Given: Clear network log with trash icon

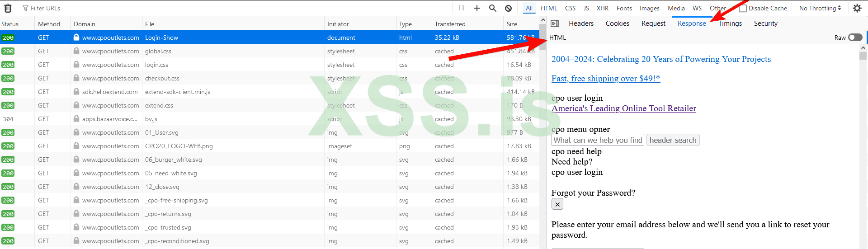Looking at the screenshot, I should pos(8,8).
